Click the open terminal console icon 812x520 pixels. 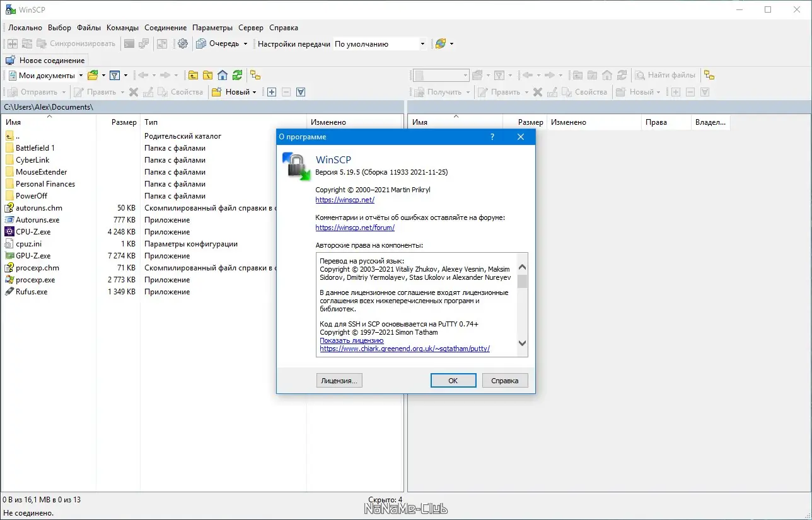point(129,43)
